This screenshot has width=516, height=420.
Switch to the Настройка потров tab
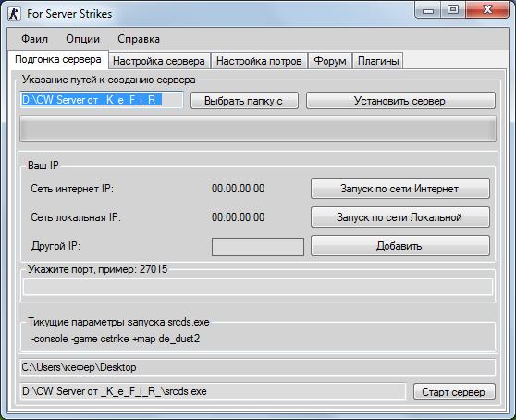[x=259, y=61]
